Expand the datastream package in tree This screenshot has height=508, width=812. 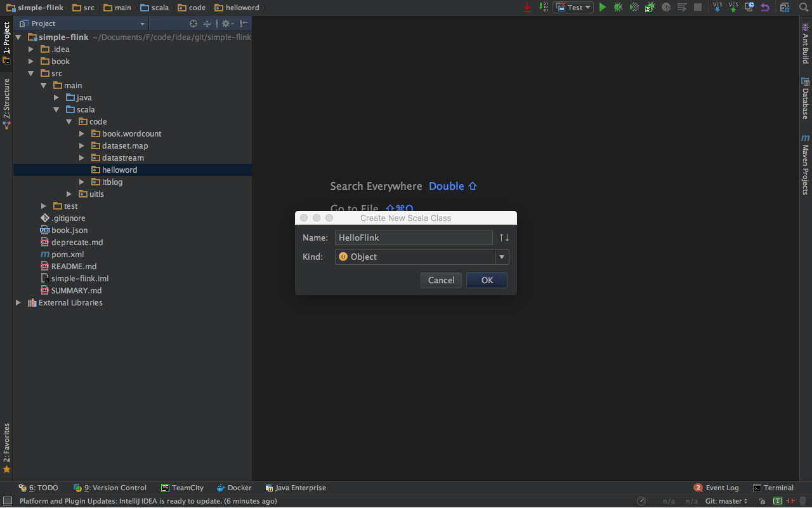82,158
